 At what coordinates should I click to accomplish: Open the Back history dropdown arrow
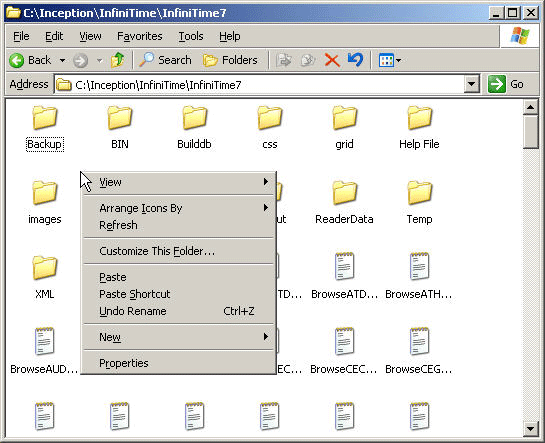62,60
